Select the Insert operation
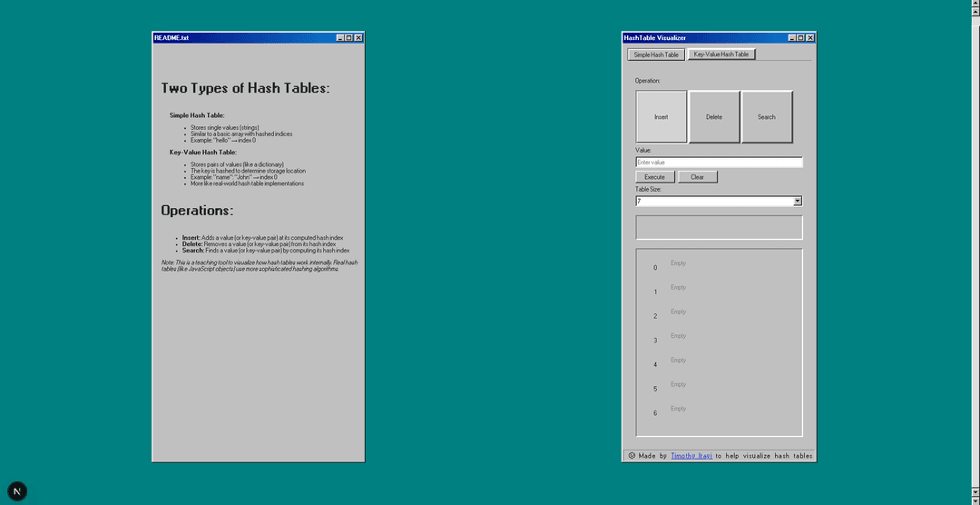Image resolution: width=980 pixels, height=505 pixels. [661, 117]
